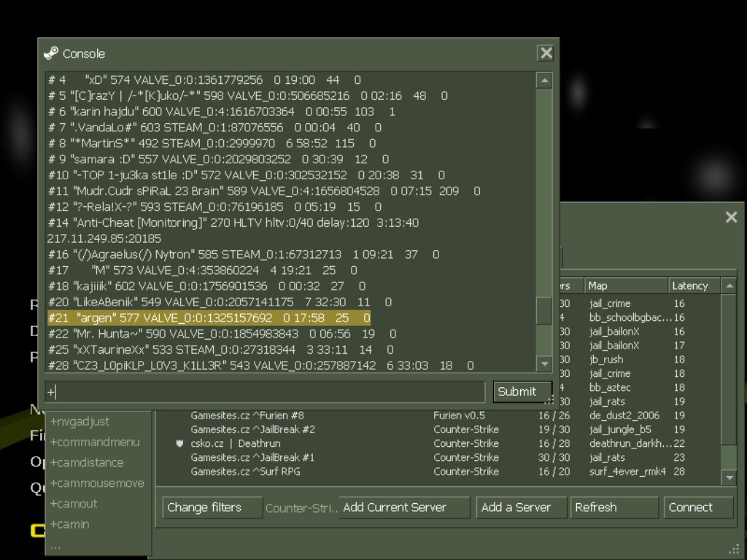Click the shield icon beside csko.cz Deathrun

coord(179,443)
